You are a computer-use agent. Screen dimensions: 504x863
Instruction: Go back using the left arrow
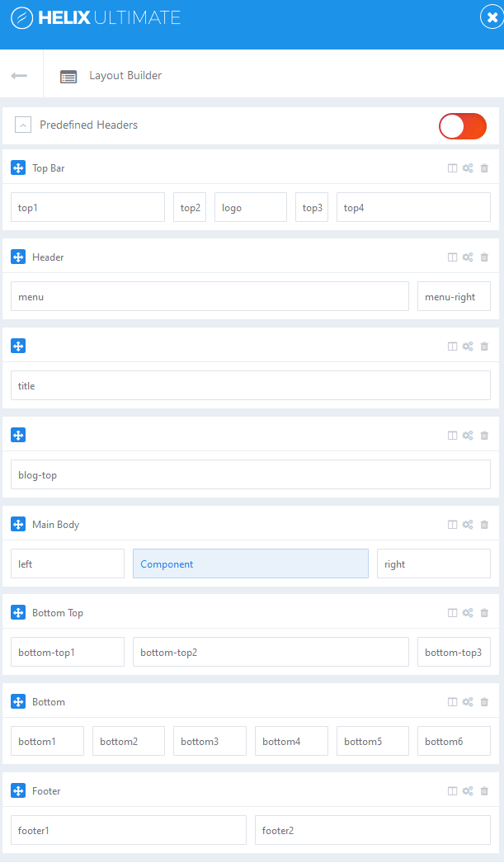click(x=19, y=76)
